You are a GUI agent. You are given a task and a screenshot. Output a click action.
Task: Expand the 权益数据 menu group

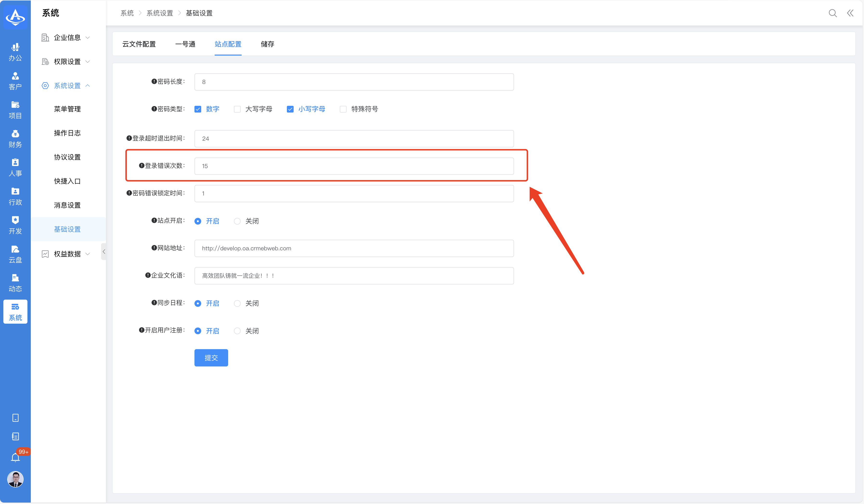67,254
